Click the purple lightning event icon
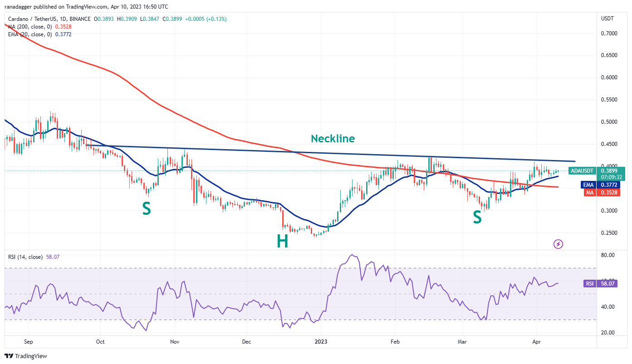This screenshot has width=632, height=364. [559, 244]
